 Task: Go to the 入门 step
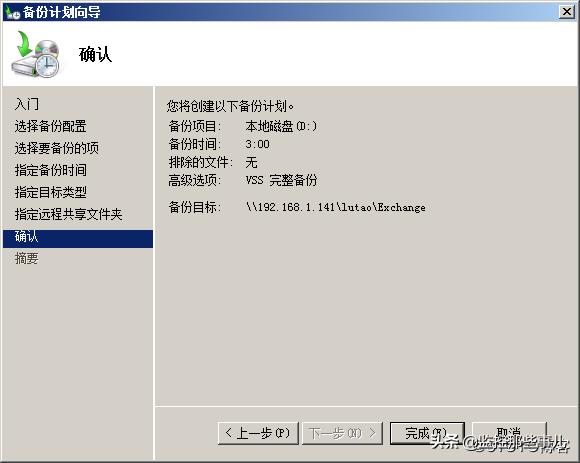27,104
